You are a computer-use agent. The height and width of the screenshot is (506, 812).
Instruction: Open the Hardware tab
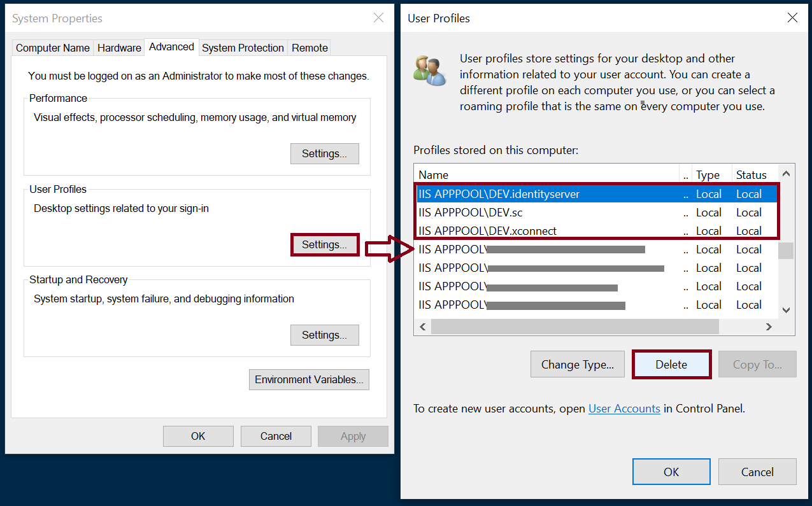(x=119, y=48)
